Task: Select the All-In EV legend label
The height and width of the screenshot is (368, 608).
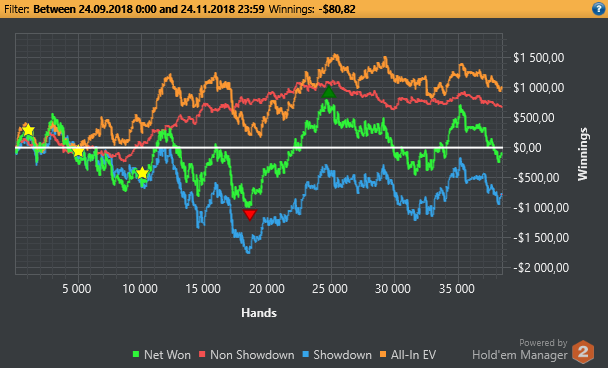Action: coord(413,354)
